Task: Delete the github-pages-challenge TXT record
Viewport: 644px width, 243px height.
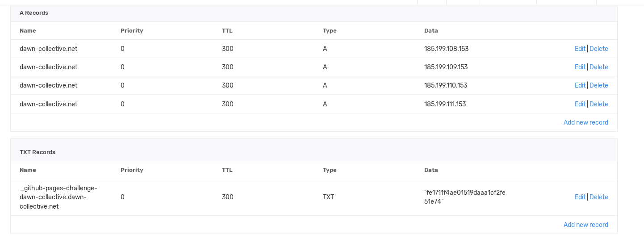Action: coord(599,197)
